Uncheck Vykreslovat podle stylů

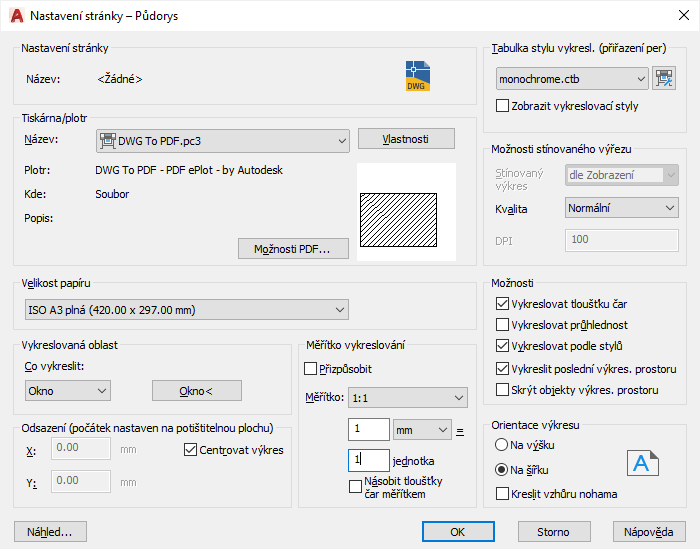tap(502, 345)
